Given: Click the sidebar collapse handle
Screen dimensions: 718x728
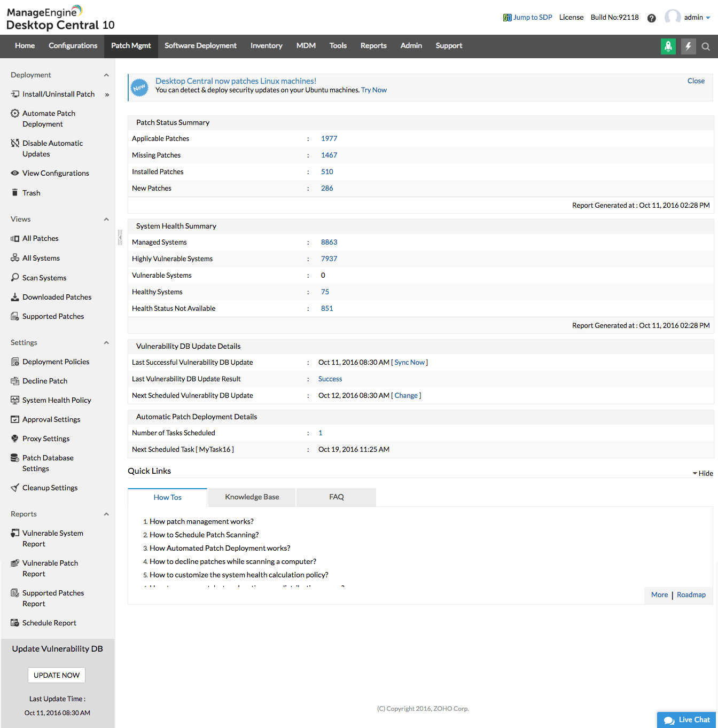Looking at the screenshot, I should 120,237.
